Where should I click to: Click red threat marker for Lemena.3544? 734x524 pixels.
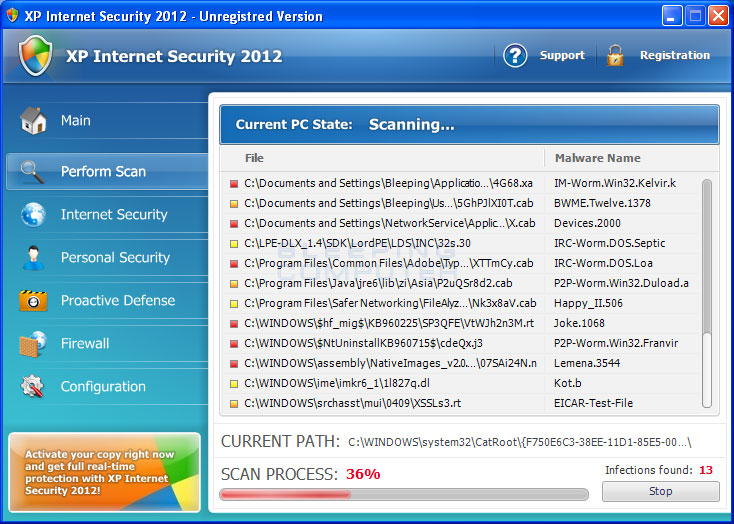click(x=234, y=363)
